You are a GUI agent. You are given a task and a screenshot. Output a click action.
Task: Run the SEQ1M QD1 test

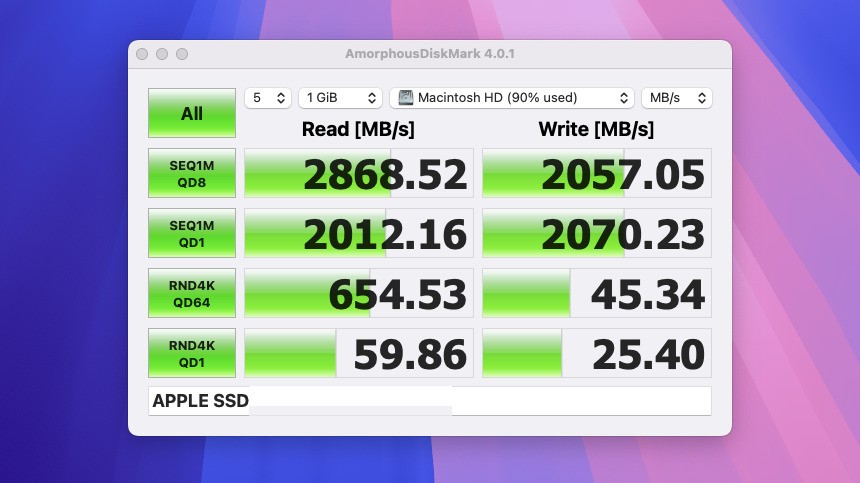[191, 233]
